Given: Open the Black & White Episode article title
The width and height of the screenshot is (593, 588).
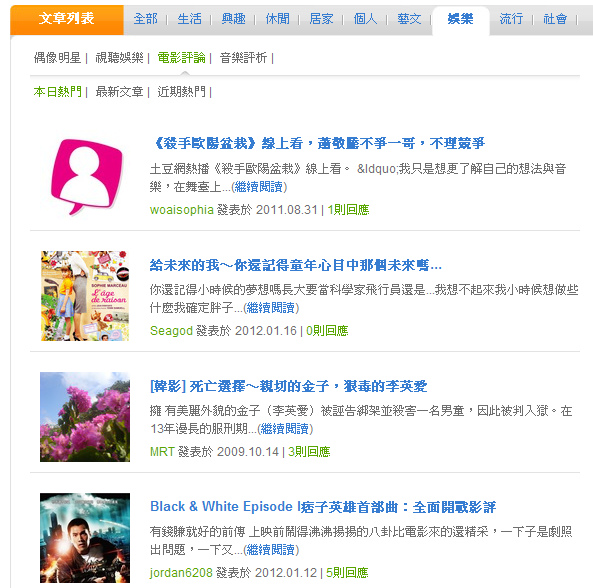Looking at the screenshot, I should [x=323, y=507].
